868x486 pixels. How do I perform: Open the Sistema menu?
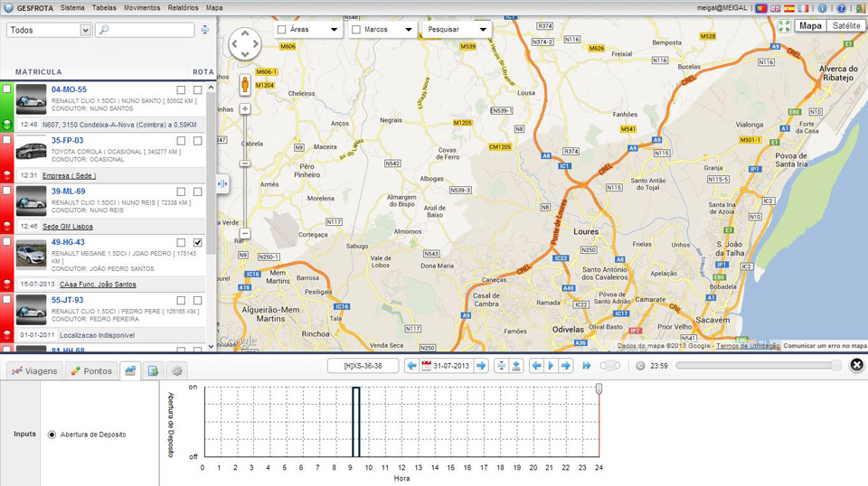[72, 8]
